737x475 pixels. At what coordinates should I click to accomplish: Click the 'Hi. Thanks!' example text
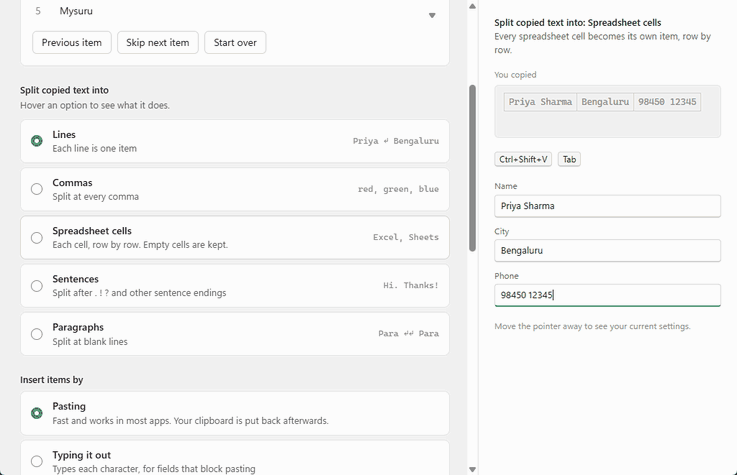click(x=410, y=285)
